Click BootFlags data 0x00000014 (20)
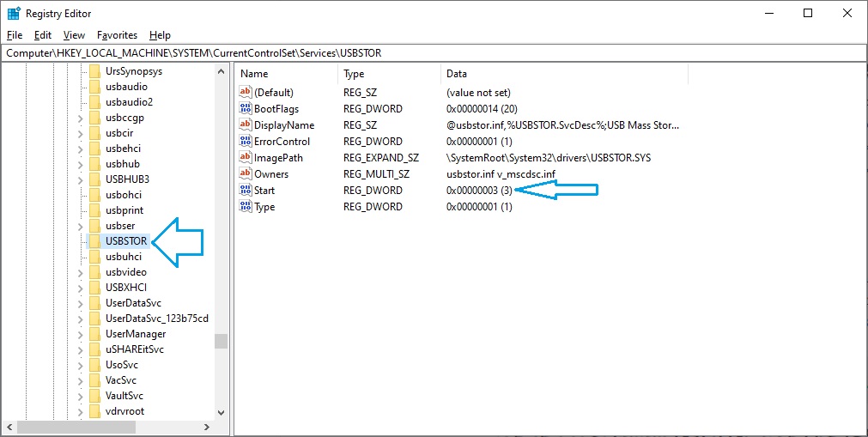Screen dimensions: 868x437 pos(482,108)
